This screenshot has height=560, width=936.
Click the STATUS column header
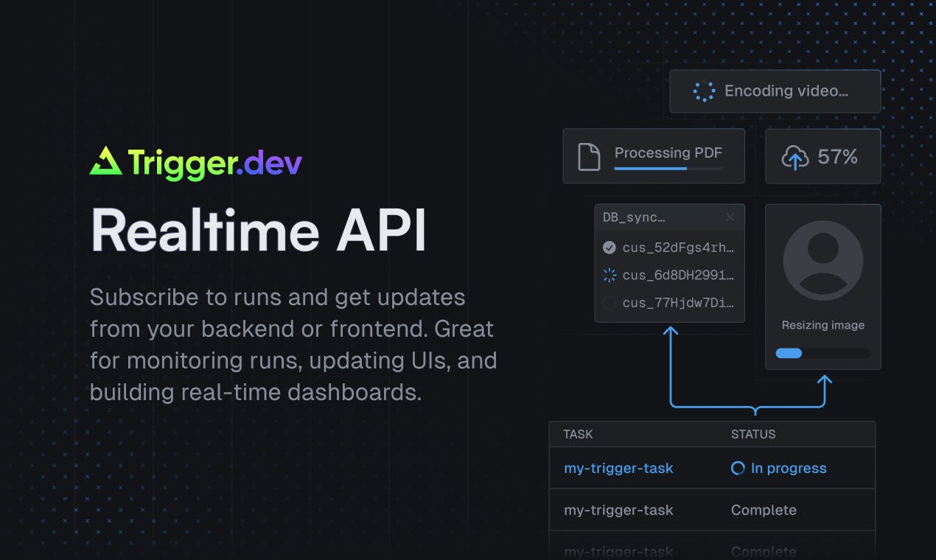(753, 434)
